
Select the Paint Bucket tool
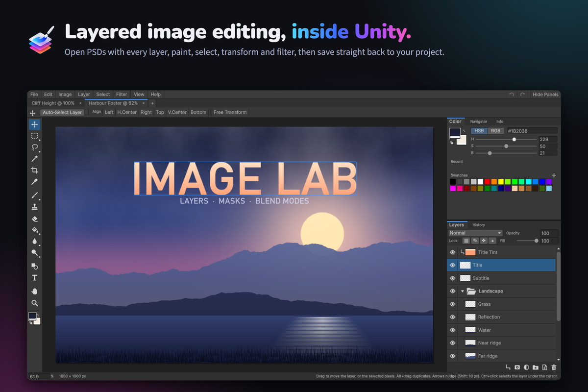pyautogui.click(x=35, y=230)
